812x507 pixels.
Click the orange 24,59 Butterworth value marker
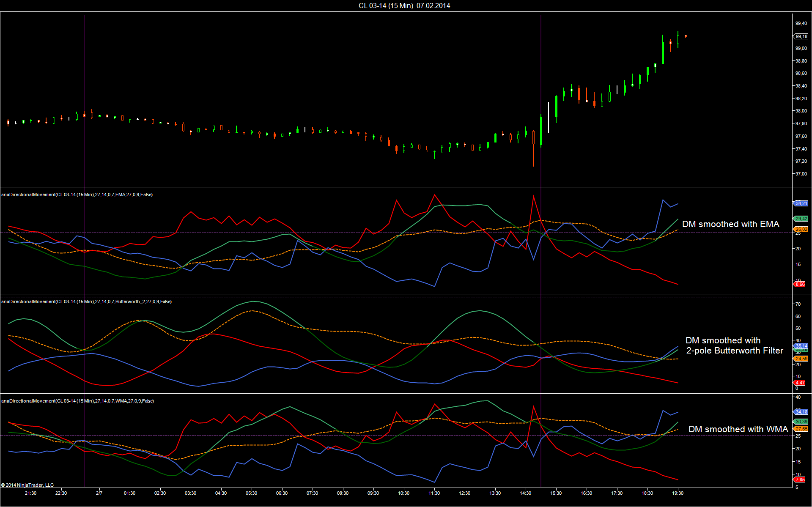(801, 359)
